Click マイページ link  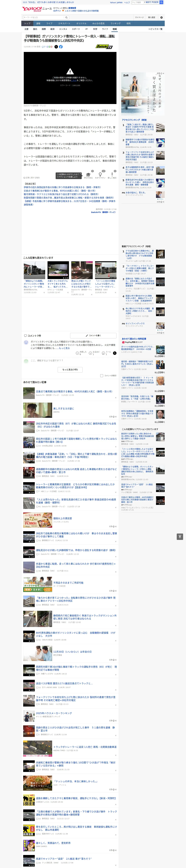[139, 18]
